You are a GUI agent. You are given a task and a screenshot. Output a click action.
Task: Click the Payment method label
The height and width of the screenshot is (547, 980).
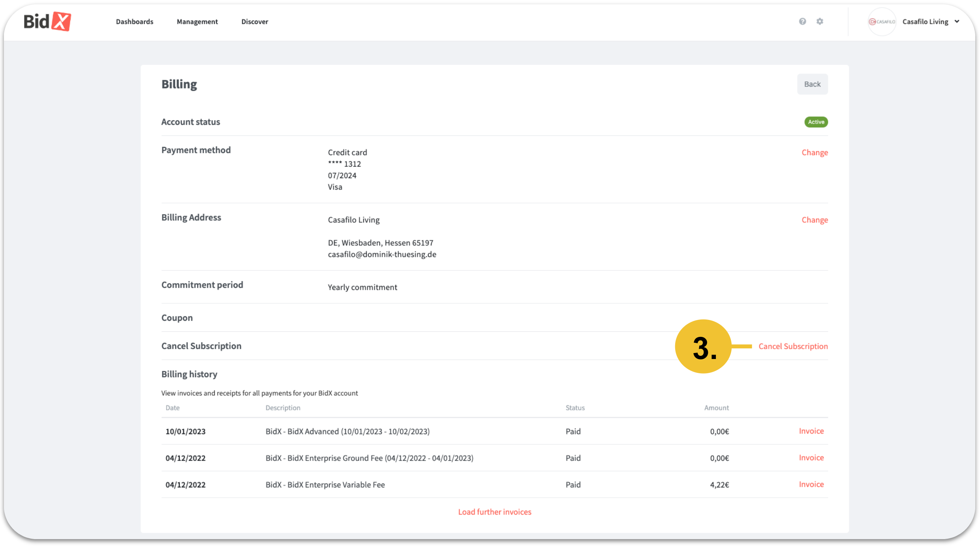[x=196, y=150]
